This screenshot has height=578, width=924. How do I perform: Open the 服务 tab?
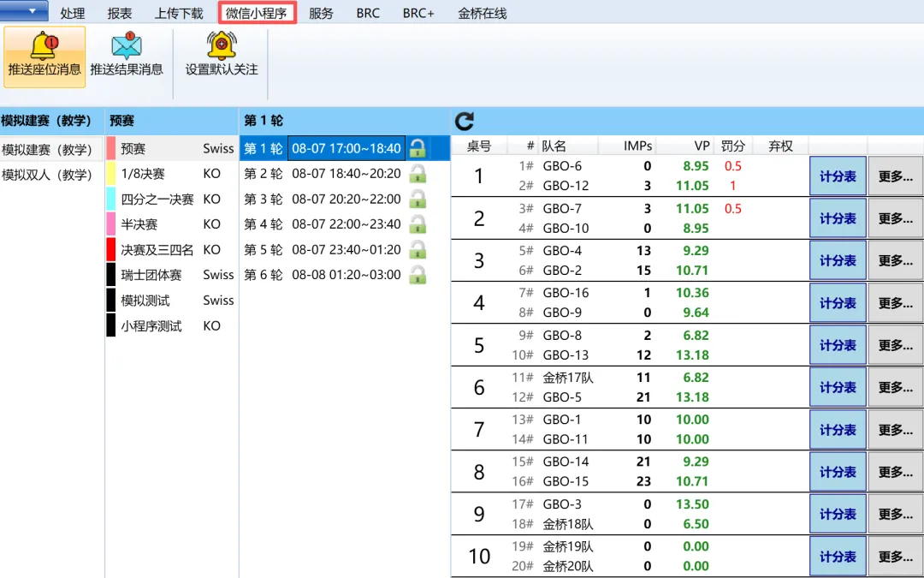321,13
